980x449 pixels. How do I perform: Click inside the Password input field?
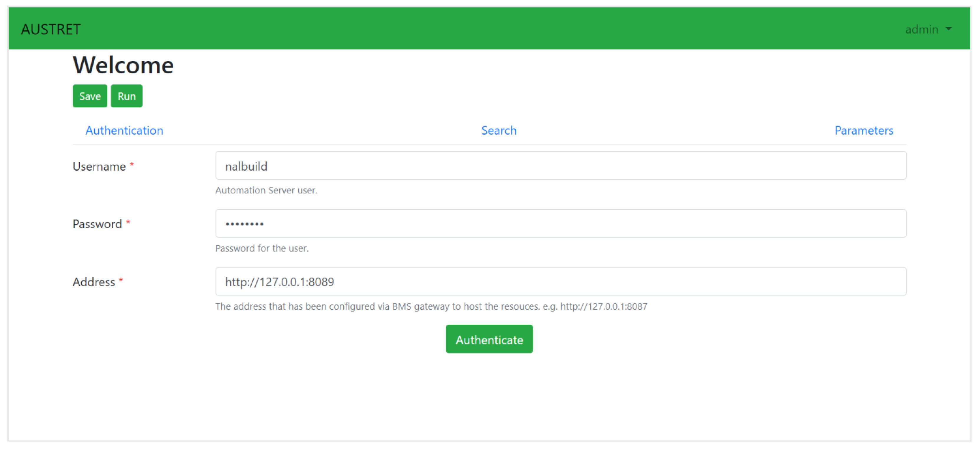point(560,224)
